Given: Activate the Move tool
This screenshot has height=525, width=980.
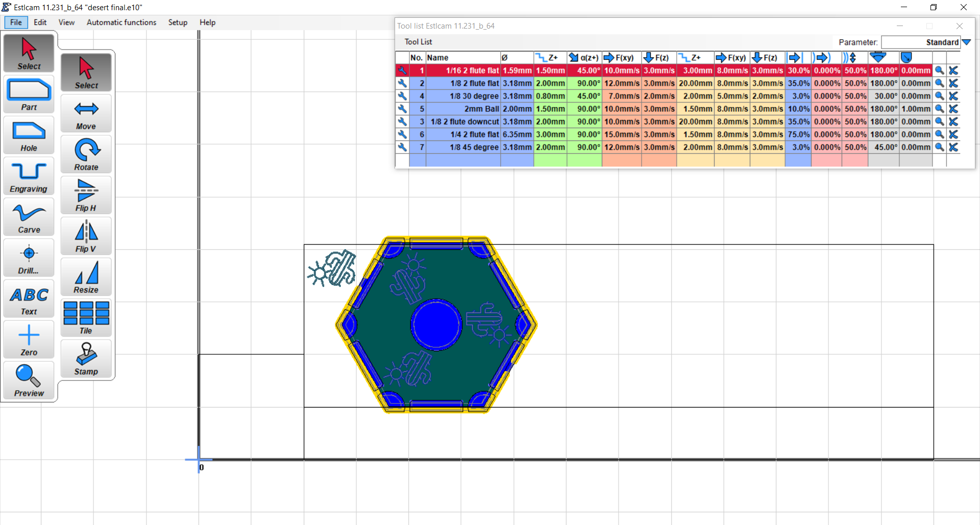Looking at the screenshot, I should pyautogui.click(x=86, y=113).
